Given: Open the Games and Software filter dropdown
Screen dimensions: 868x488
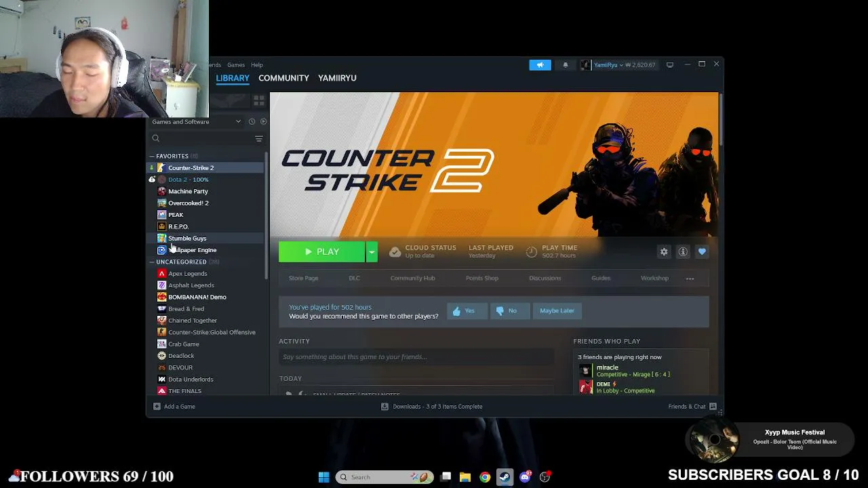Looking at the screenshot, I should [196, 121].
